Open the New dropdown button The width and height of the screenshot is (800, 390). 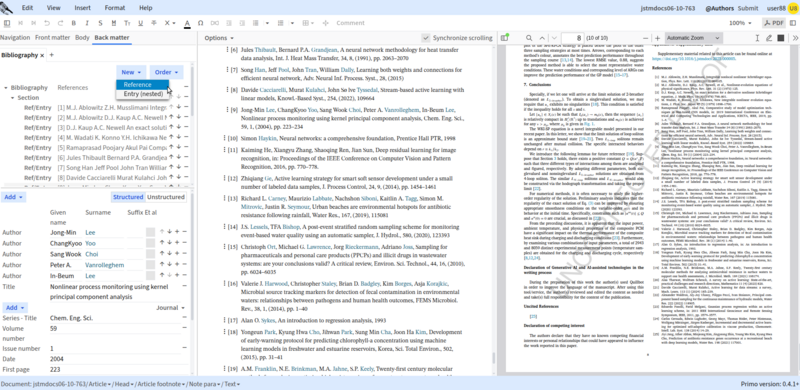click(131, 72)
